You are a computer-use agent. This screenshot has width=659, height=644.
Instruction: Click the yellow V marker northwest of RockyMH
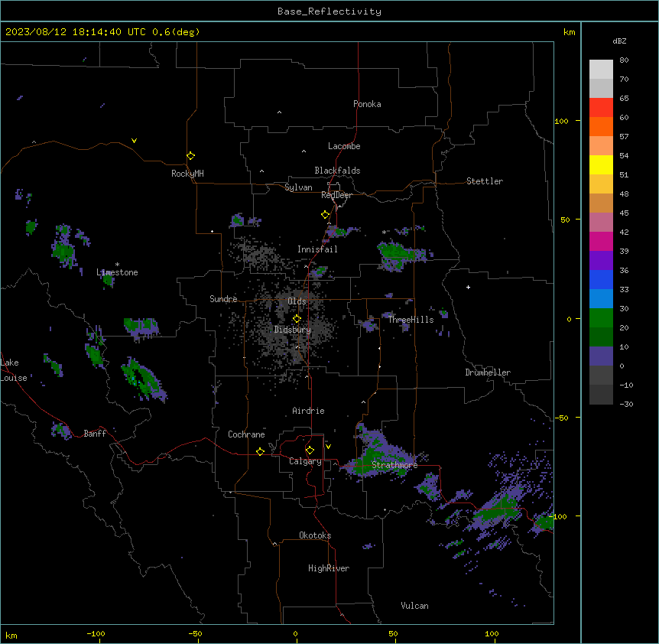pos(134,141)
